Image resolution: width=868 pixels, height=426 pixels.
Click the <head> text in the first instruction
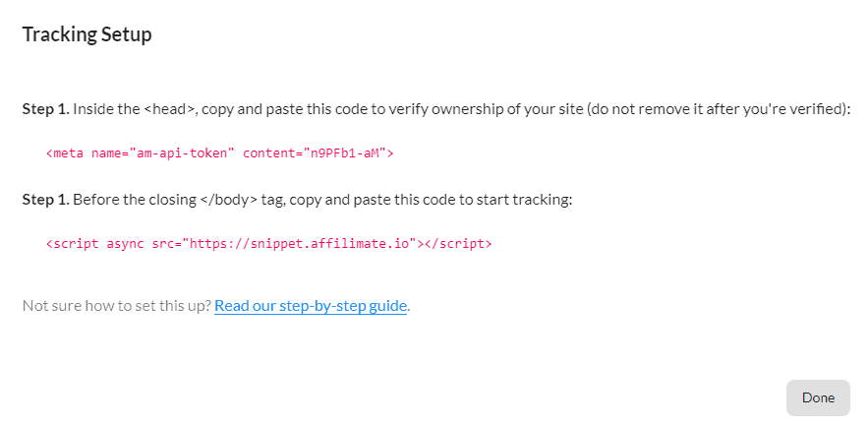pyautogui.click(x=169, y=109)
